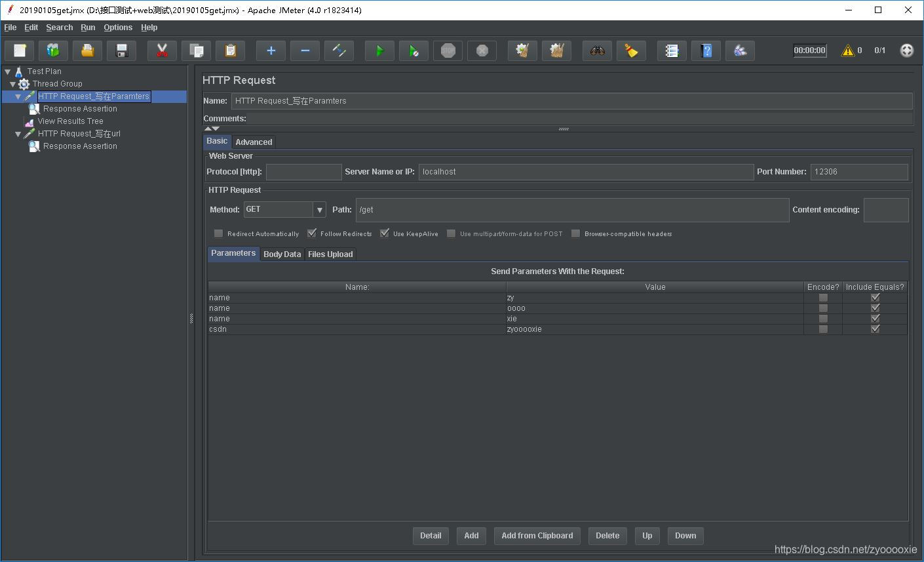Image resolution: width=924 pixels, height=562 pixels.
Task: Start the test with the green arrow
Action: coord(380,50)
